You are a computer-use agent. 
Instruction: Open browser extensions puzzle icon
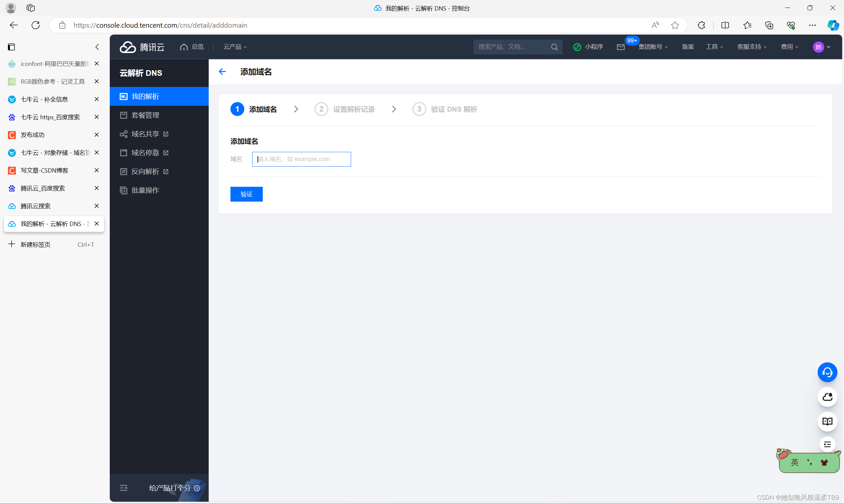coord(701,25)
